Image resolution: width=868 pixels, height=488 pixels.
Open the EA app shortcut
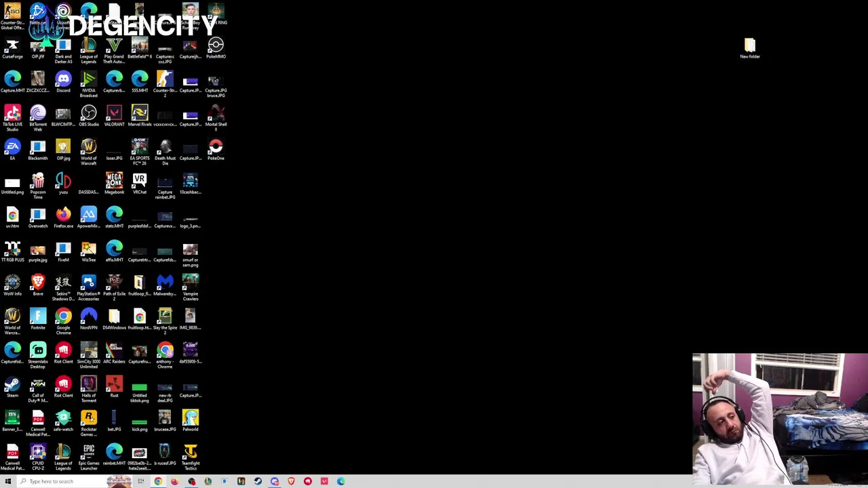12,149
